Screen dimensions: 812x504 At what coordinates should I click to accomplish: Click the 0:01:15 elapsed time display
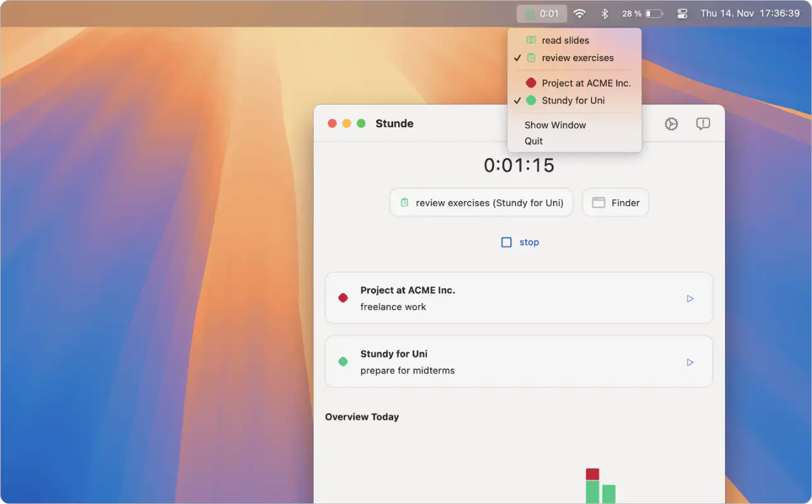coord(519,166)
